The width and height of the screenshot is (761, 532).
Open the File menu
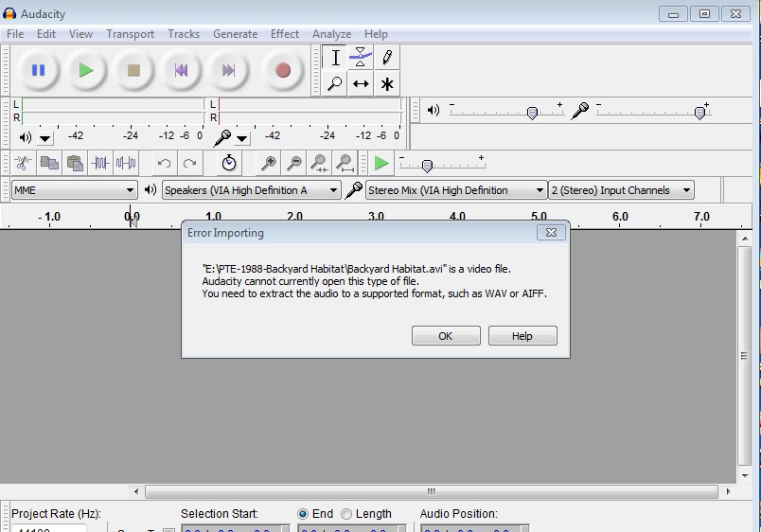pos(15,34)
